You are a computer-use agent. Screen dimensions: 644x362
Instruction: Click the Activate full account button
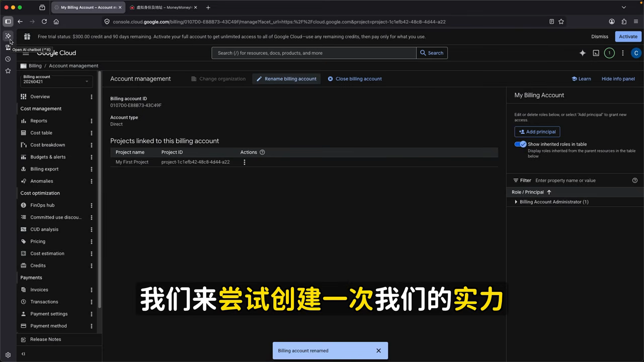tap(628, 37)
